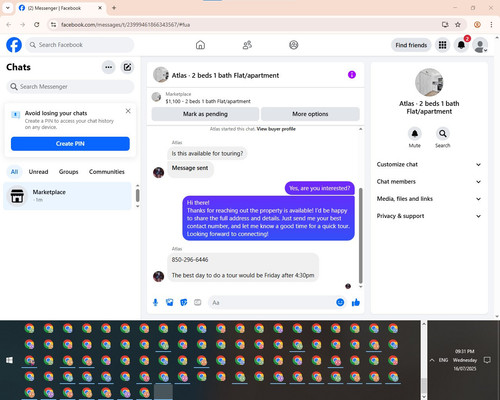This screenshot has width=500, height=400.
Task: Click the Search Facebook field
Action: point(80,45)
